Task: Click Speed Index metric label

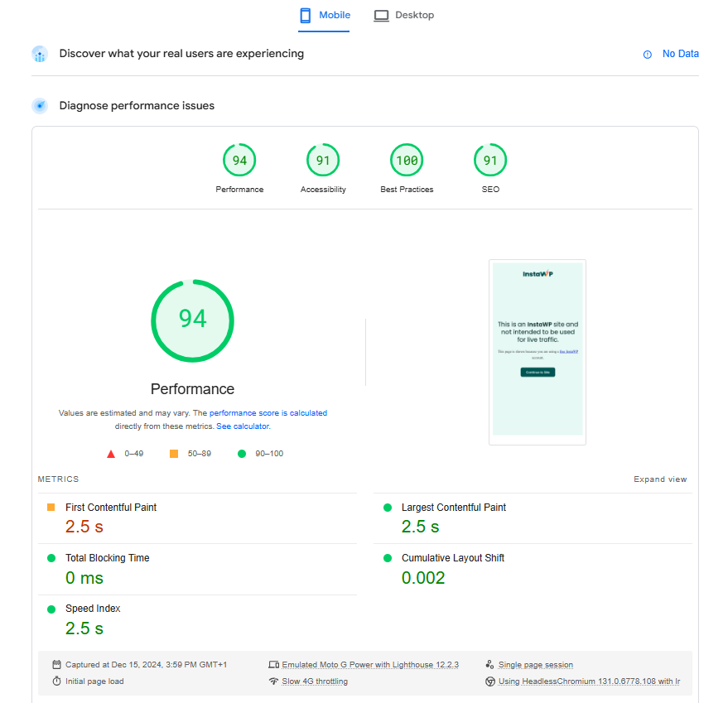Action: (93, 609)
